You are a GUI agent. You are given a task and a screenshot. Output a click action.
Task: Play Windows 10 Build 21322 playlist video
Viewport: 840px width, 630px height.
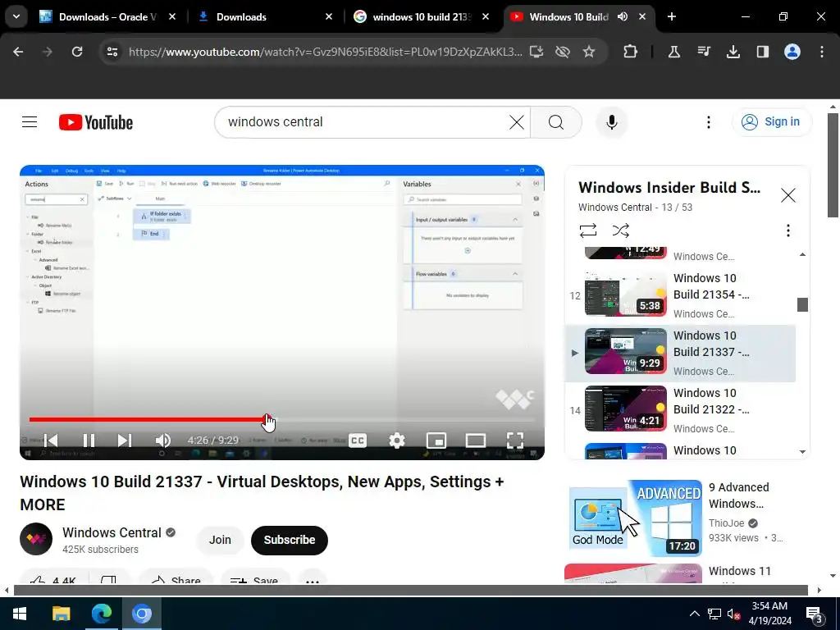pyautogui.click(x=680, y=410)
